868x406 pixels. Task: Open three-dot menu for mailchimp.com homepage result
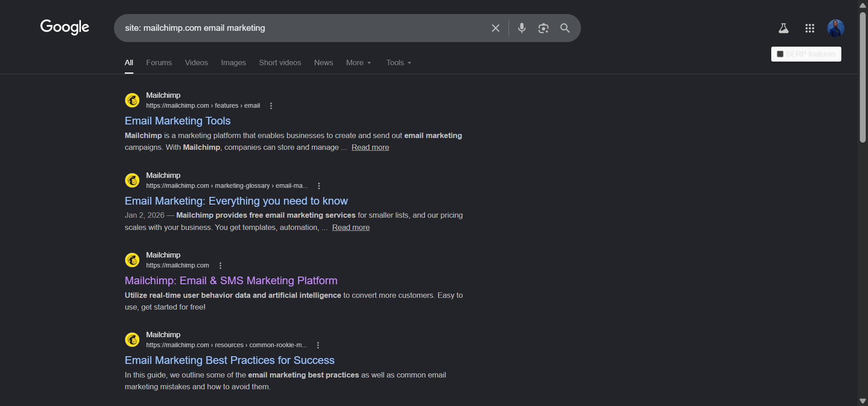point(220,266)
